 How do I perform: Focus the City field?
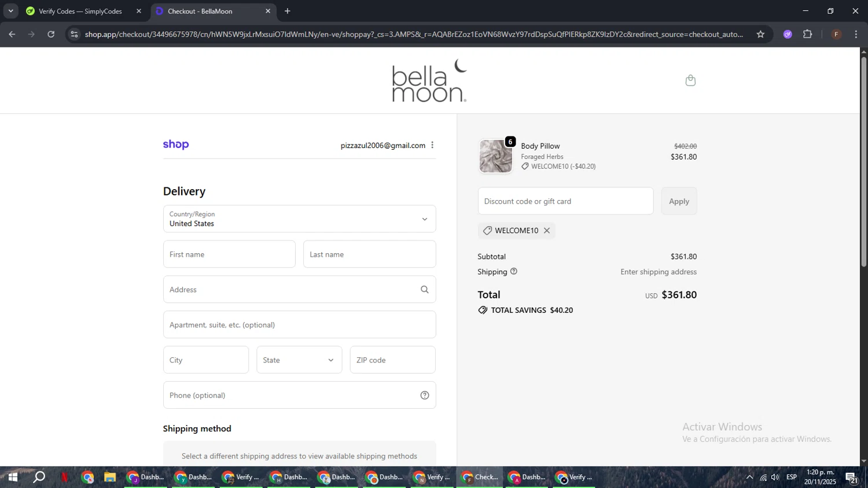click(206, 360)
